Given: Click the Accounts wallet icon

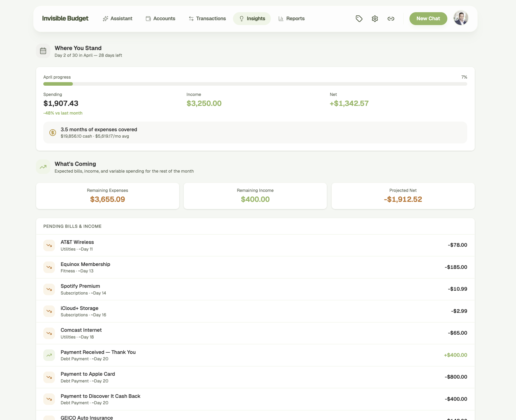Looking at the screenshot, I should 148,19.
